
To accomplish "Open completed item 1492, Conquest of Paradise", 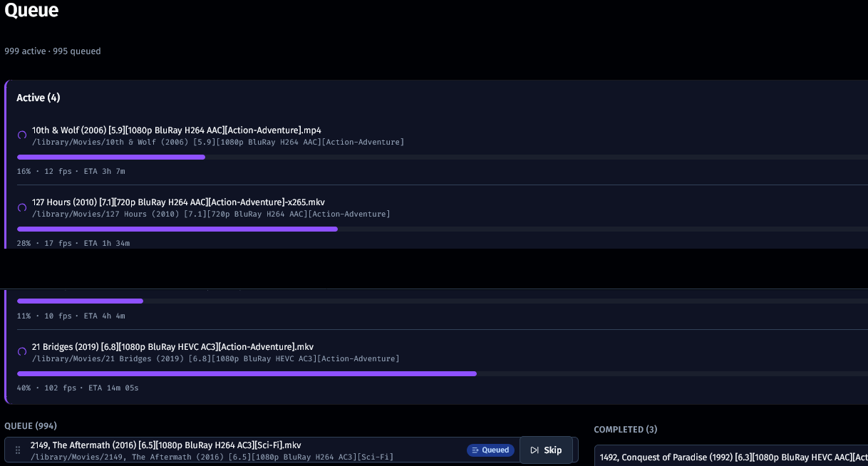I will [x=733, y=457].
